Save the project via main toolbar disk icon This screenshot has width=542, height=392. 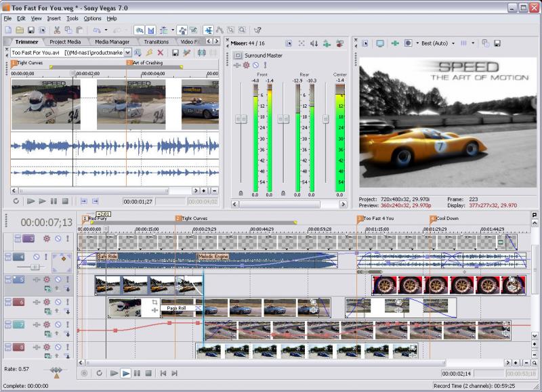pos(30,30)
